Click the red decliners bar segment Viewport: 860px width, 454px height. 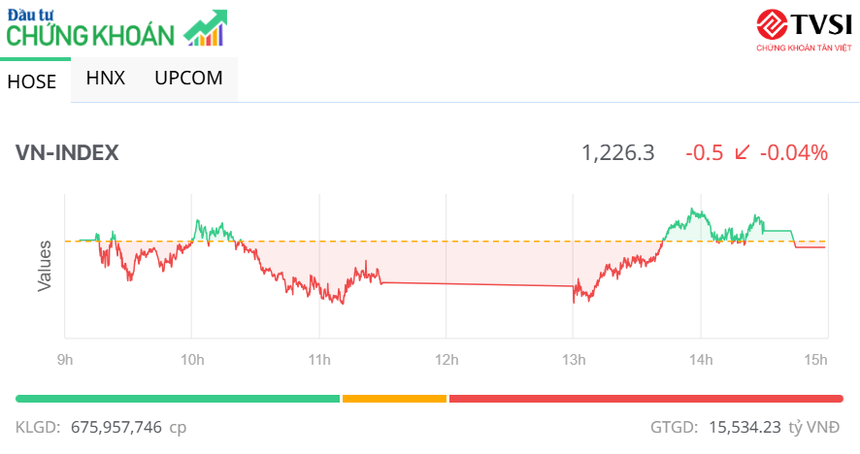coord(645,399)
